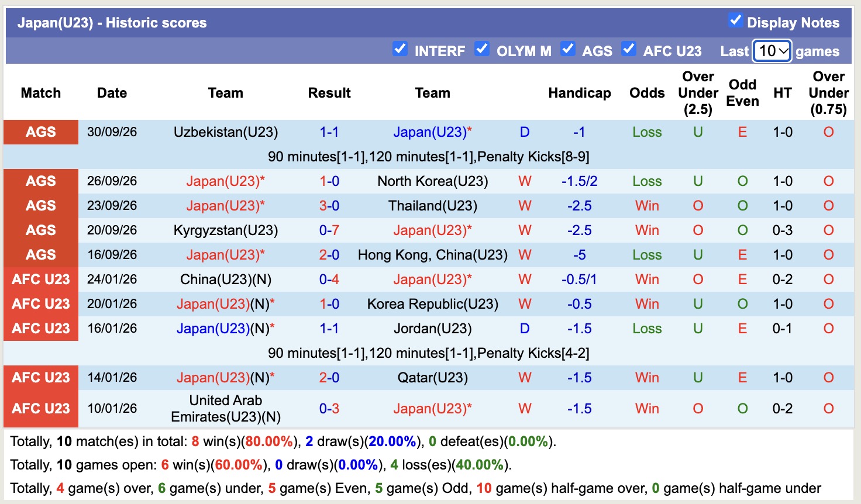
Task: Click AFC U23 label for 24/01/26 match
Action: [x=41, y=279]
